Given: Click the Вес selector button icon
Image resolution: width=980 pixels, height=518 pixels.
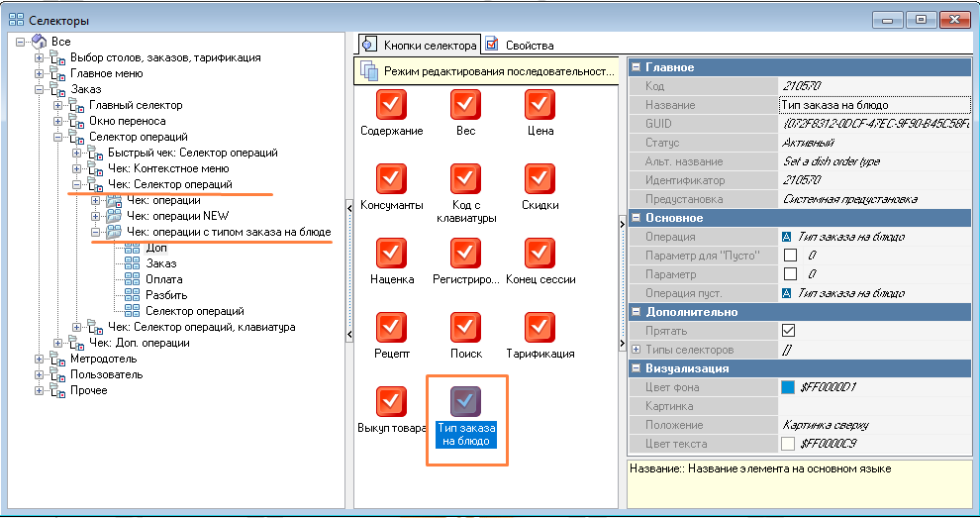Looking at the screenshot, I should coord(465,105).
